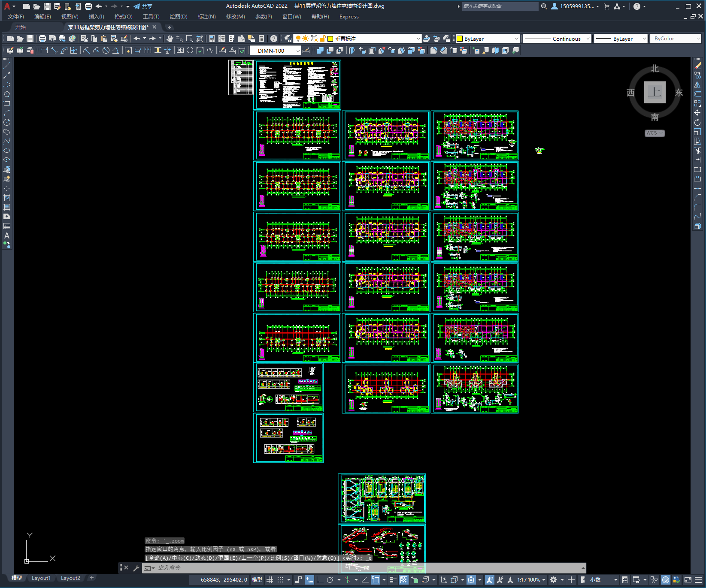Toggle polar tracking in the status bar
Screen dimensions: 706x588
(x=330, y=580)
